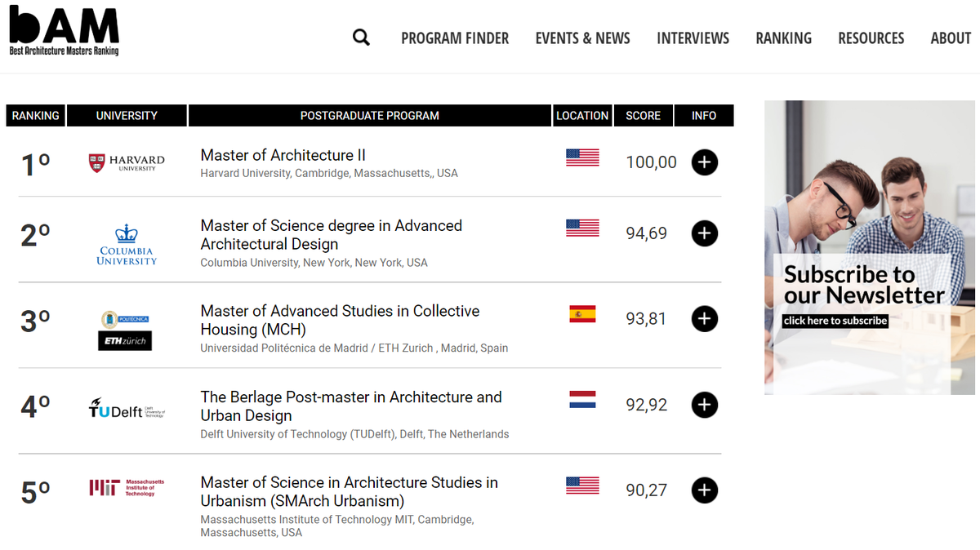Open the Events & News menu
The image size is (980, 550).
[583, 38]
